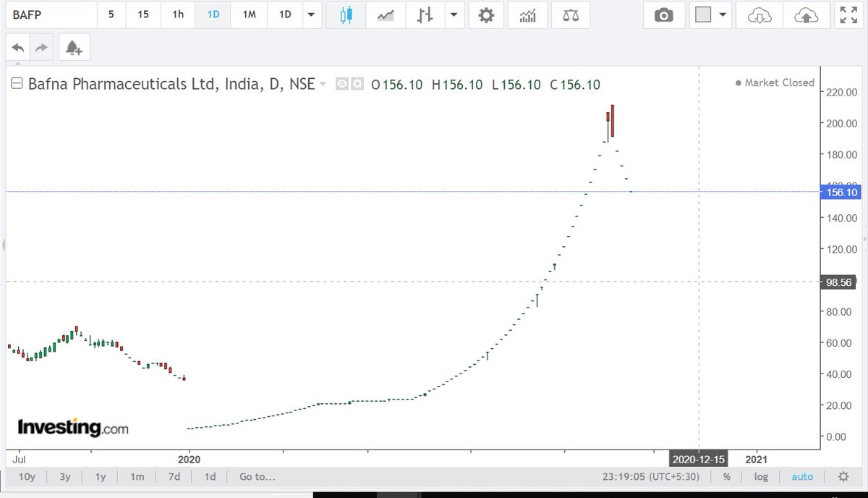
Task: Expand the chart style dropdown arrow
Action: coord(454,14)
